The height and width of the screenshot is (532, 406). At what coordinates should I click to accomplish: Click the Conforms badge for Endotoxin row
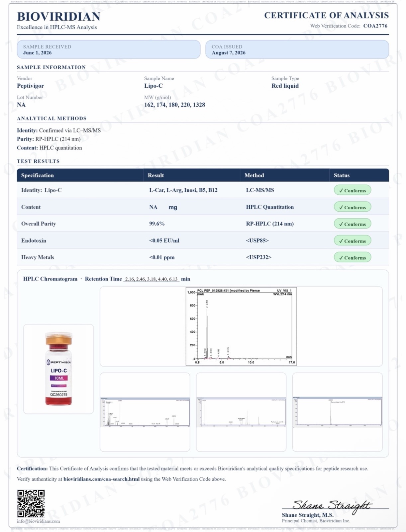(x=352, y=241)
